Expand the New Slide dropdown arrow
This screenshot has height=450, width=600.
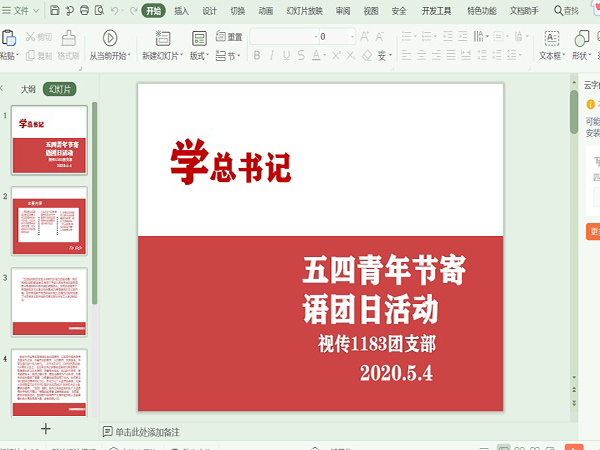[x=181, y=56]
